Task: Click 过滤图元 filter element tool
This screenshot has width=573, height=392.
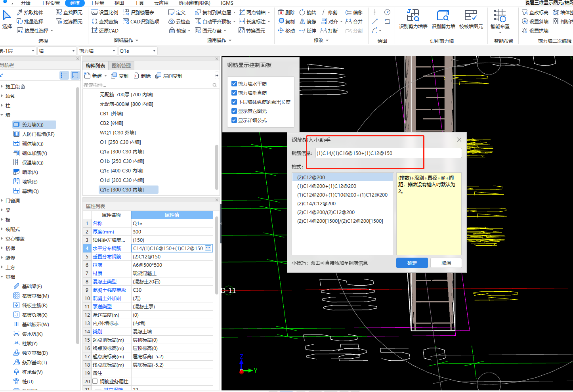Action: [x=69, y=21]
